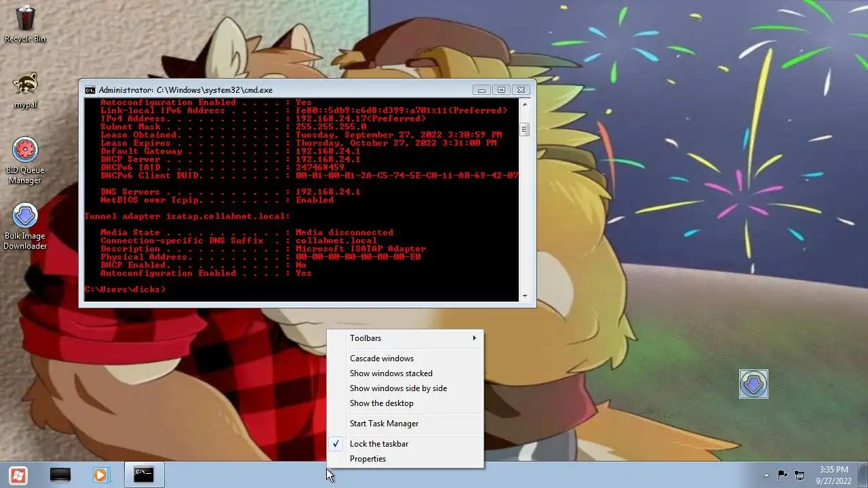The height and width of the screenshot is (488, 868).
Task: Click the Media State line
Action: (247, 232)
